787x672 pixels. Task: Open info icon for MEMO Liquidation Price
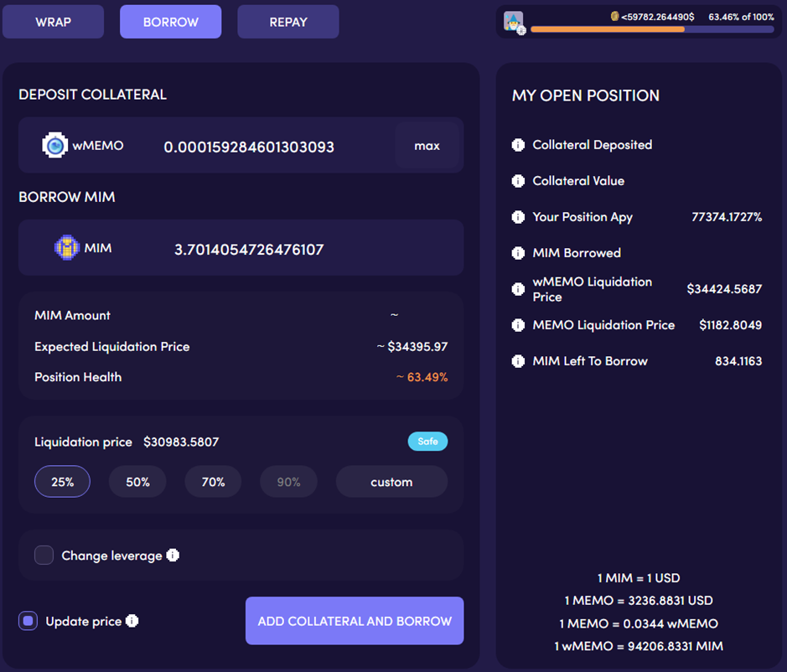(x=518, y=325)
